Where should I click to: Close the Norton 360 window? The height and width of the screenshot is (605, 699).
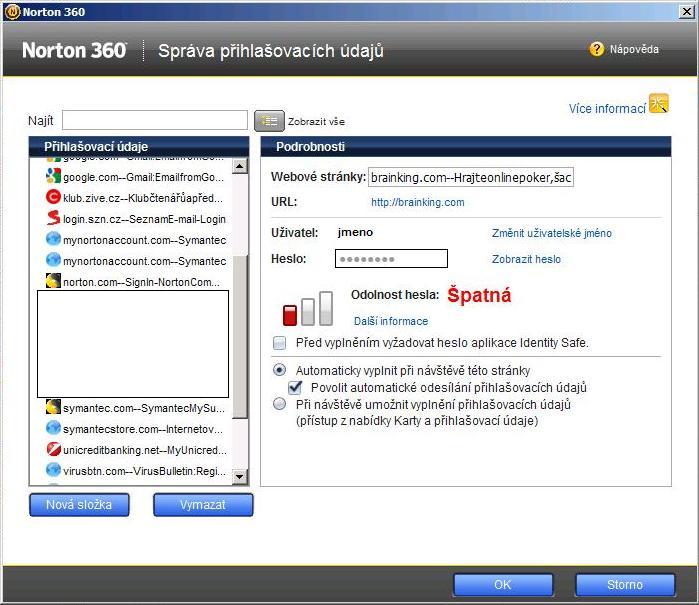(x=687, y=12)
